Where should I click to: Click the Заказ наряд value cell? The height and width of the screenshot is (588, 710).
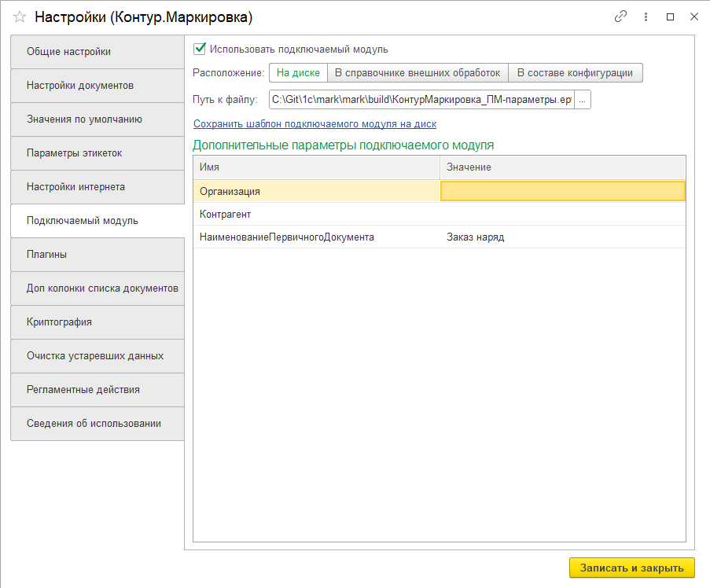pyautogui.click(x=563, y=237)
